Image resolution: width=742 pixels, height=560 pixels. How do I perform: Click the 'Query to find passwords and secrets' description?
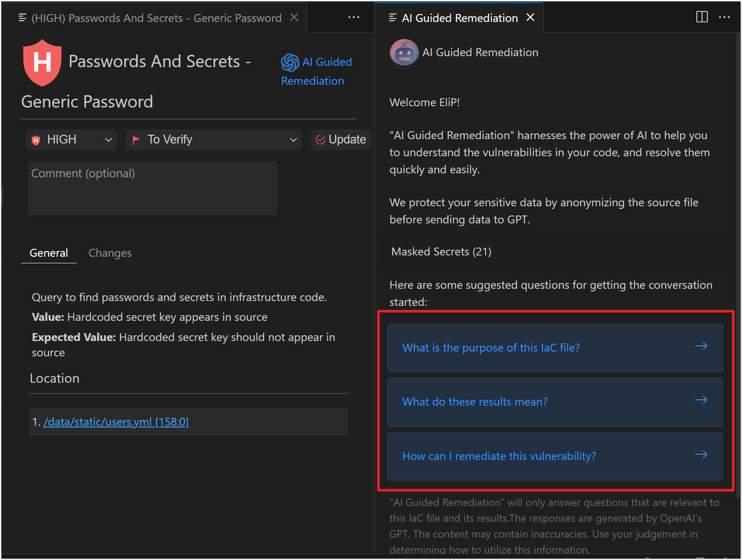click(179, 298)
